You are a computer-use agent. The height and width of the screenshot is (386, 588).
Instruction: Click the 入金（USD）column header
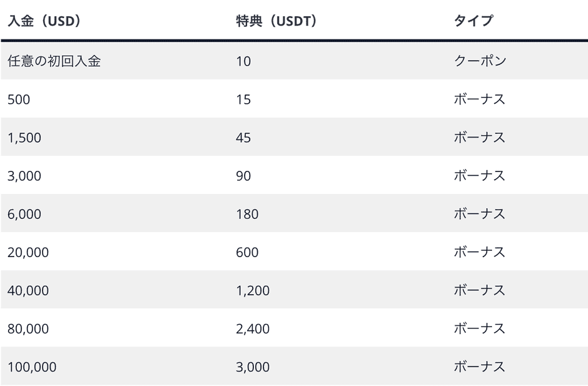click(44, 21)
